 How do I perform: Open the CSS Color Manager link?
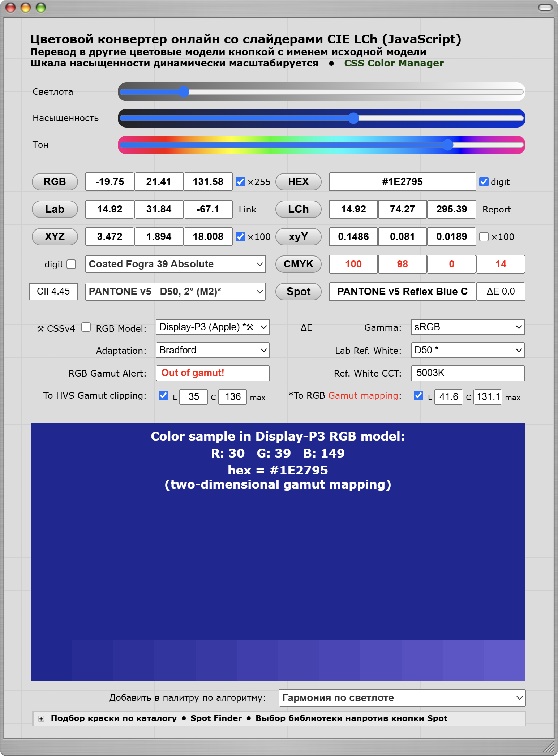pyautogui.click(x=394, y=63)
